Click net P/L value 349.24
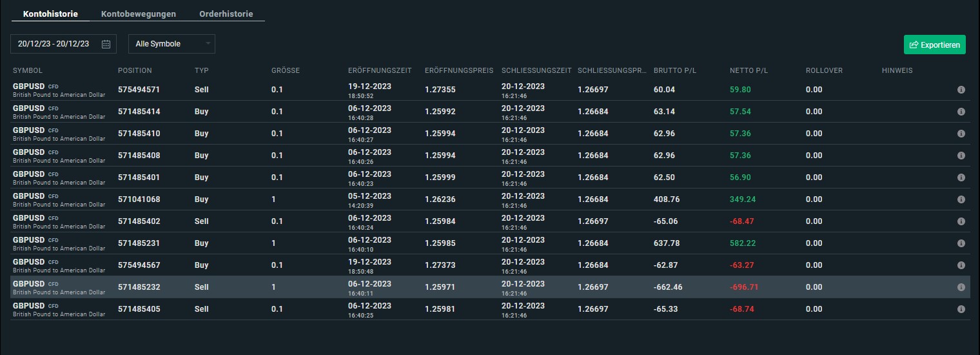Viewport: 980px width, 355px height. (x=743, y=199)
